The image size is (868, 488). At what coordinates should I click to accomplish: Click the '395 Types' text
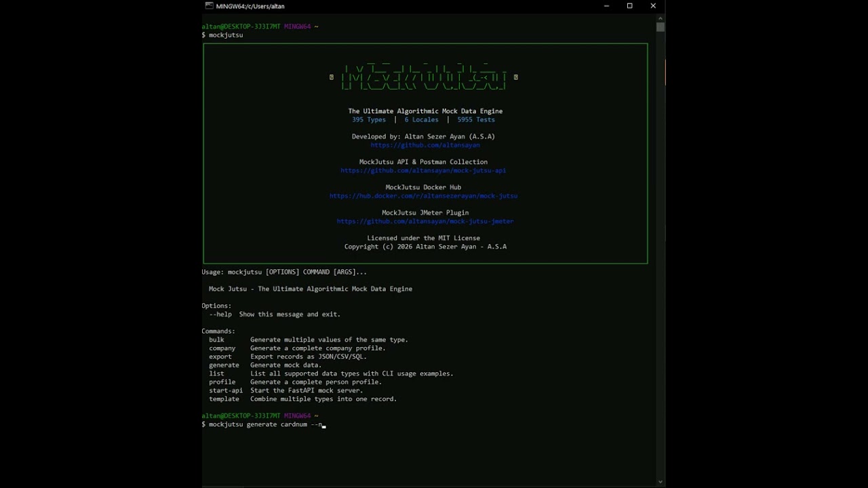click(x=369, y=119)
